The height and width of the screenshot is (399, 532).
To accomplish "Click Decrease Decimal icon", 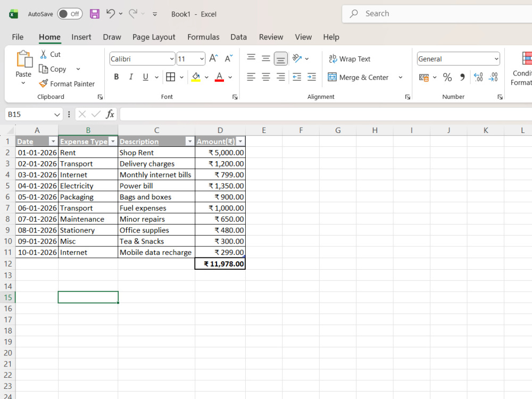I will [x=493, y=77].
